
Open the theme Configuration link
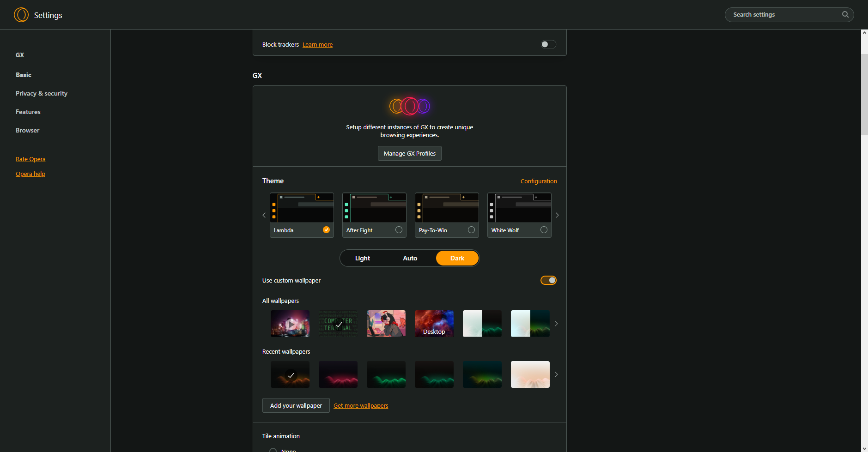click(539, 181)
